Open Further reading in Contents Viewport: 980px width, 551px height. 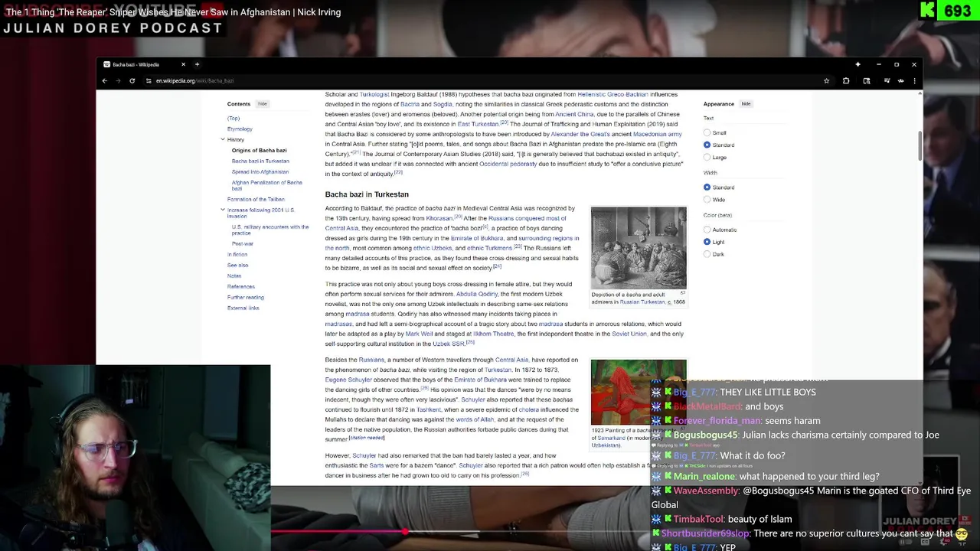click(x=246, y=297)
